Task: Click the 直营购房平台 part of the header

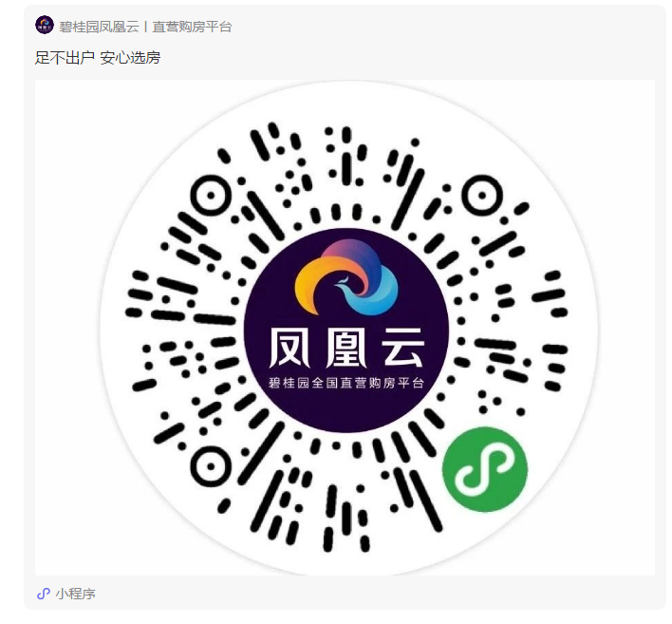Action: tap(192, 27)
